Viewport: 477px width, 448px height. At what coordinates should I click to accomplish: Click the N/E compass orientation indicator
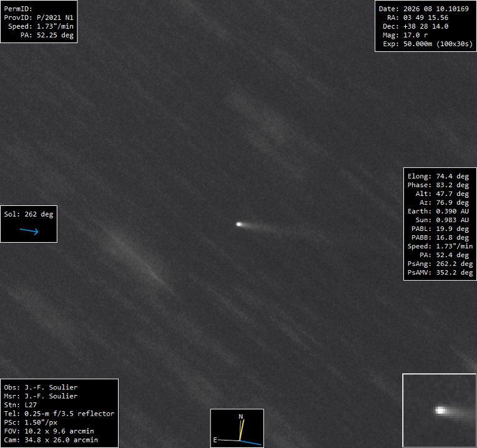(237, 428)
